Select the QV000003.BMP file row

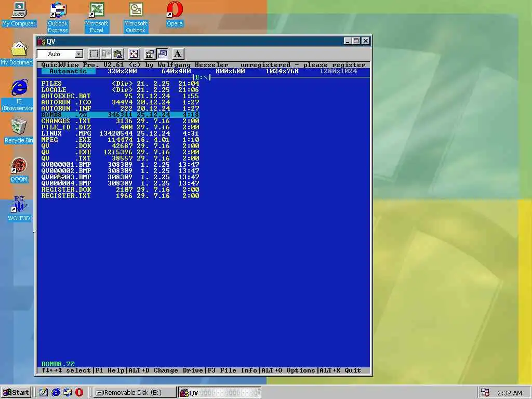120,177
